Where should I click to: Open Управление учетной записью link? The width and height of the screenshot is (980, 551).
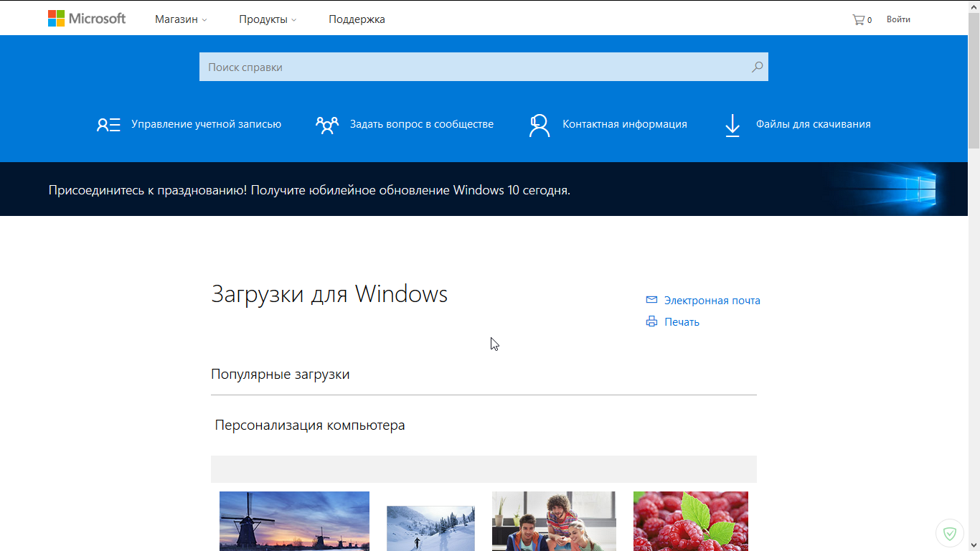tap(207, 124)
